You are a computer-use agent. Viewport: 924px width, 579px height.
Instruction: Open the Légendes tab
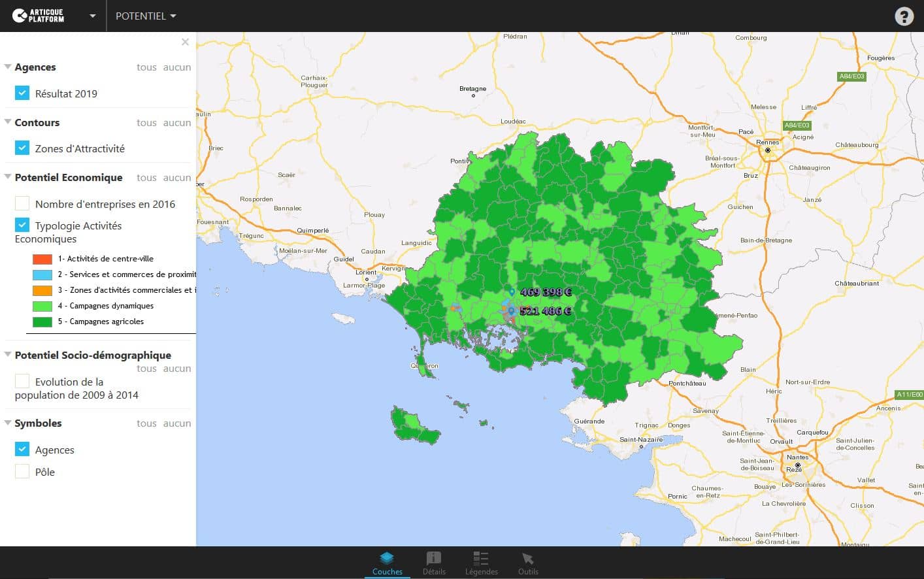coord(481,563)
